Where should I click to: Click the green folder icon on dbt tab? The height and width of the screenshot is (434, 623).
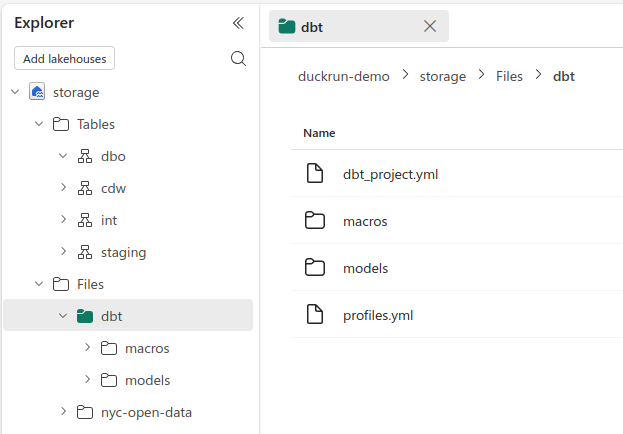[x=286, y=26]
